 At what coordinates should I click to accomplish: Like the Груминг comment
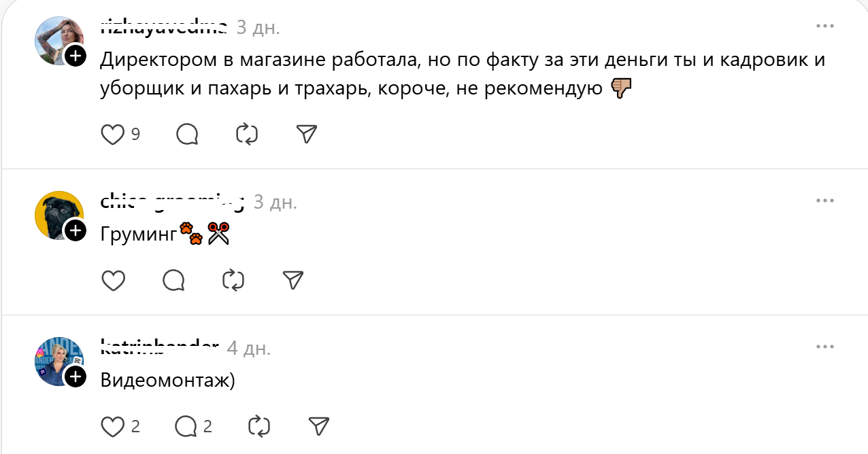point(113,280)
